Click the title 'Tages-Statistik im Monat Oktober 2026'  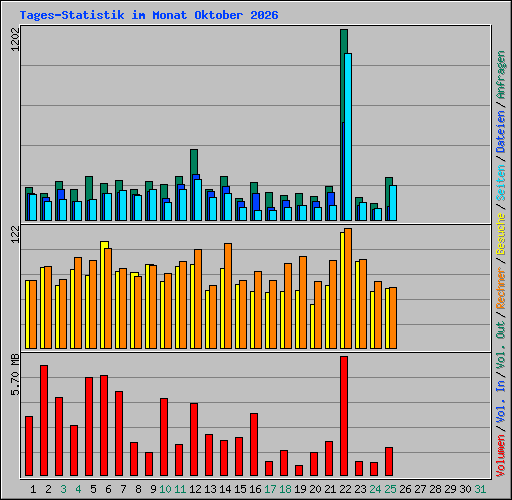[x=149, y=15]
